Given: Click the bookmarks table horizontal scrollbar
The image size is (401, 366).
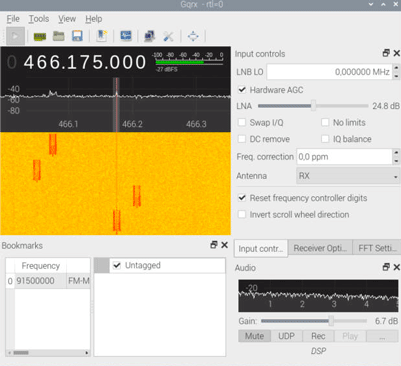Looking at the screenshot, I should [48, 352].
